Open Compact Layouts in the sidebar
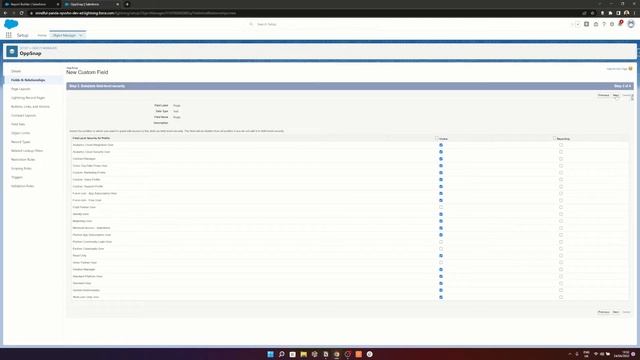Viewport: 640px width, 360px height. click(24, 116)
